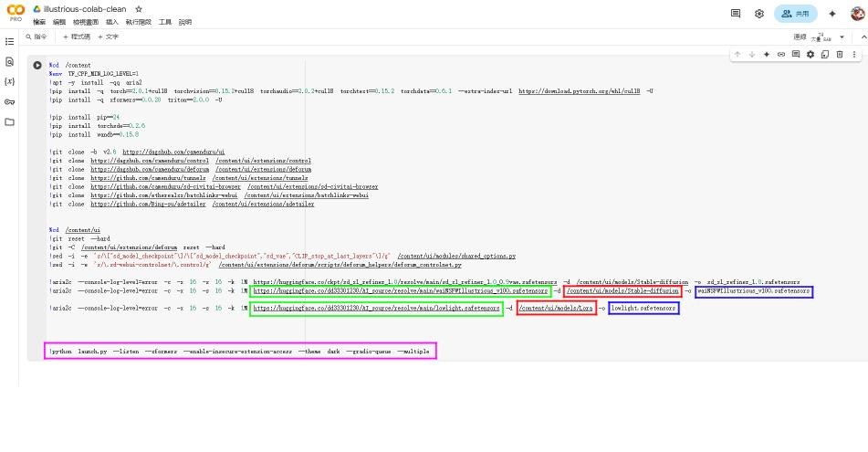Click the 共用 share button
The height and width of the screenshot is (452, 868).
click(x=796, y=14)
